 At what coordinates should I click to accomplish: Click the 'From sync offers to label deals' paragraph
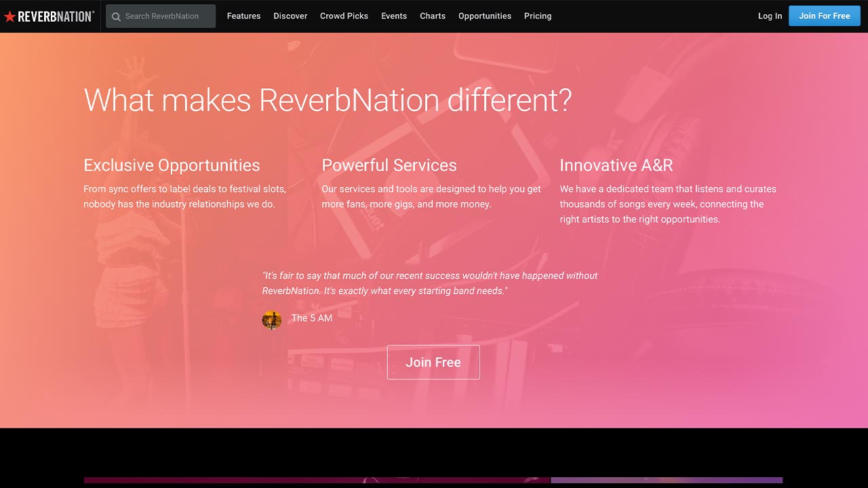coord(184,197)
